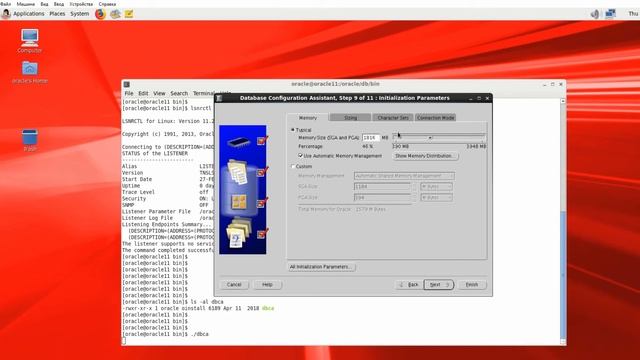This screenshot has height=360, width=640.
Task: Click the Cancel button in the assistant
Action: [234, 284]
